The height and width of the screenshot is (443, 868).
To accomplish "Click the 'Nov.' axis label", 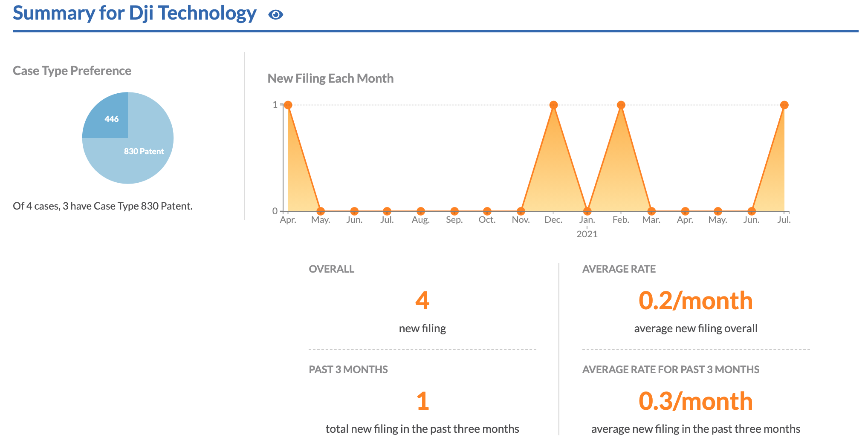I will tap(521, 220).
